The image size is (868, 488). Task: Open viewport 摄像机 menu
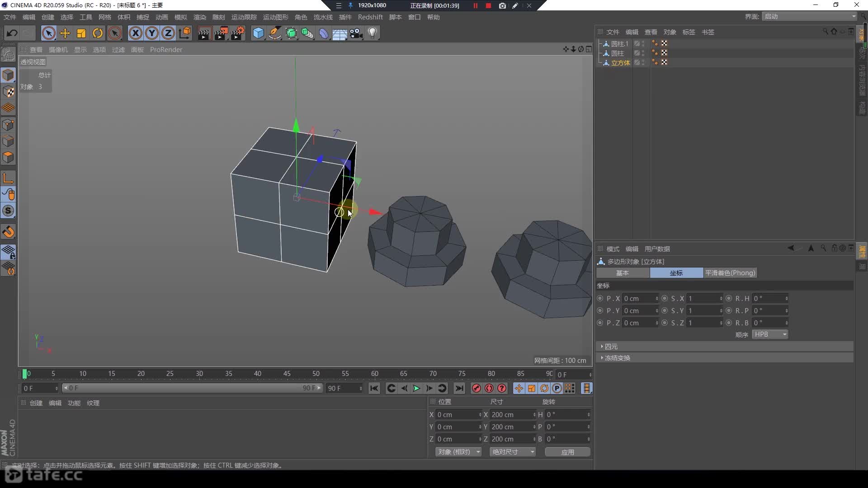pyautogui.click(x=58, y=50)
